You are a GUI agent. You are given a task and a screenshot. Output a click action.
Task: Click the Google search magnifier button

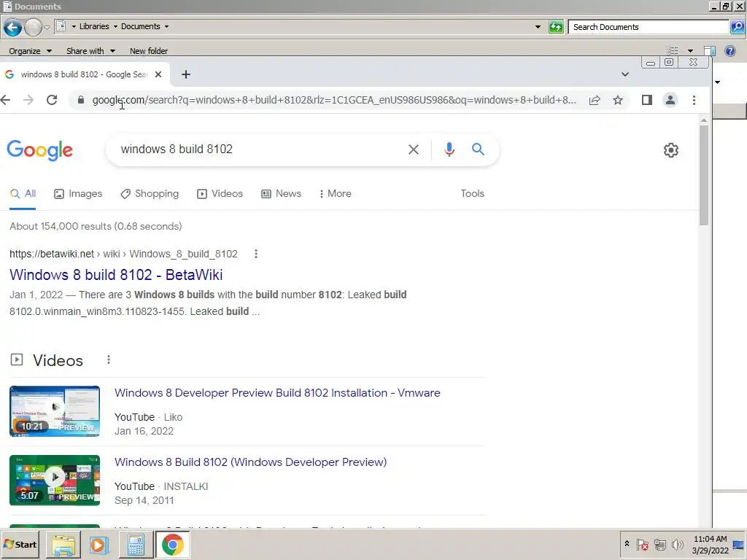(x=478, y=149)
